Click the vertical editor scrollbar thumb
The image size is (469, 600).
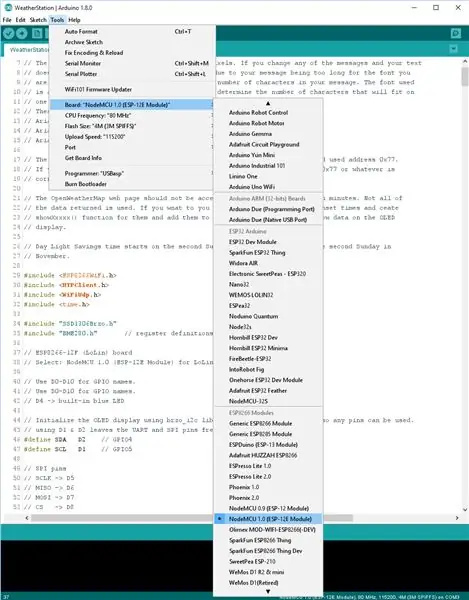click(x=465, y=77)
